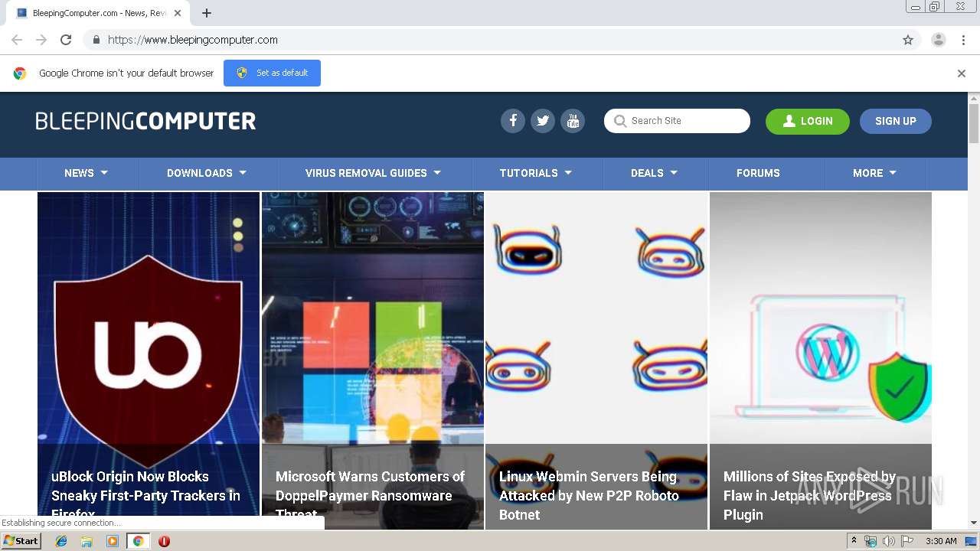Go back in browser history
Image resolution: width=980 pixels, height=551 pixels.
tap(17, 40)
